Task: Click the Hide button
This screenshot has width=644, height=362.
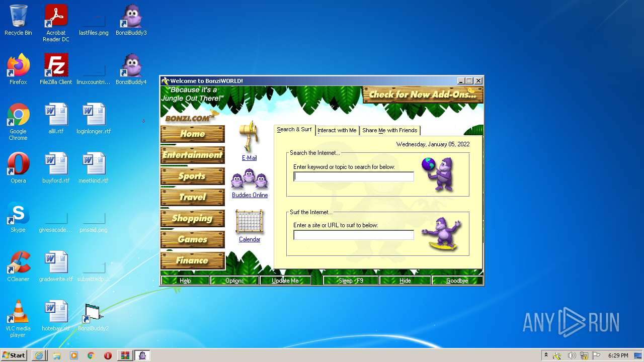Action: point(405,281)
